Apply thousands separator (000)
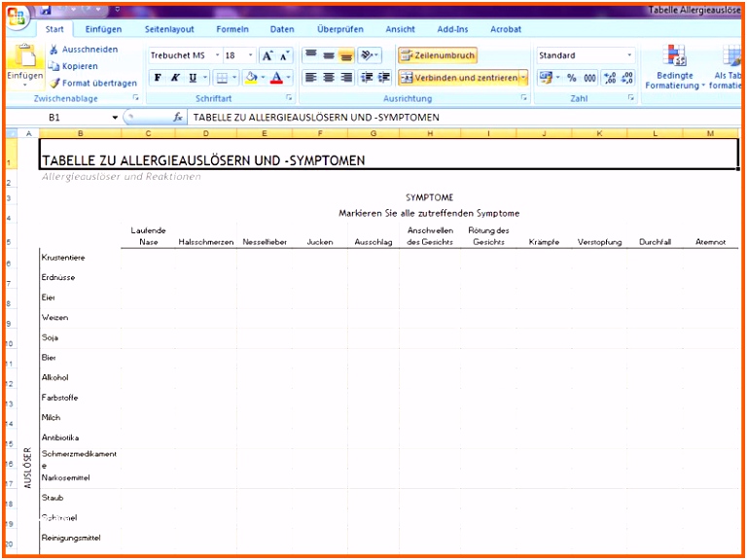Viewport: 747px width, 560px height. 589,78
